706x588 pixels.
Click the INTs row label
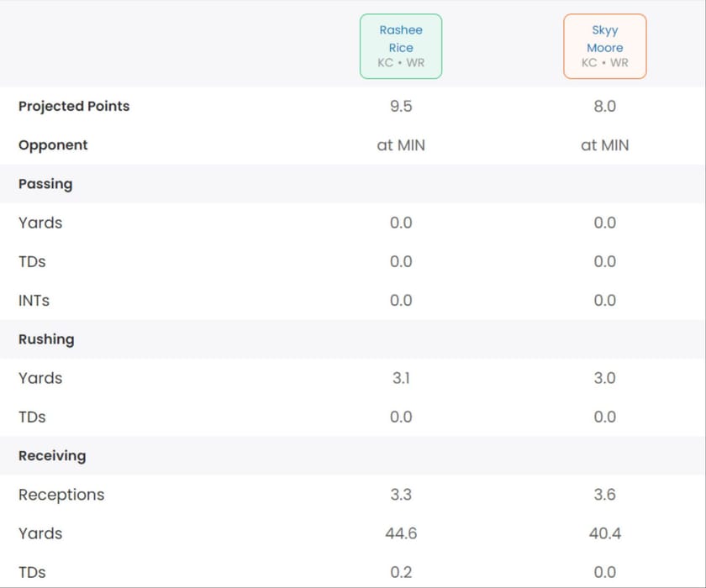click(x=34, y=301)
